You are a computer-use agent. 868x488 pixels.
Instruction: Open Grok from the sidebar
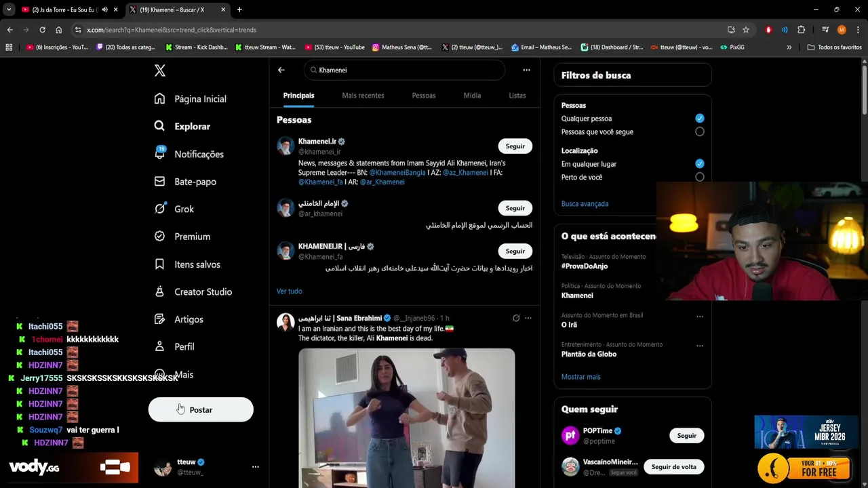click(174, 209)
